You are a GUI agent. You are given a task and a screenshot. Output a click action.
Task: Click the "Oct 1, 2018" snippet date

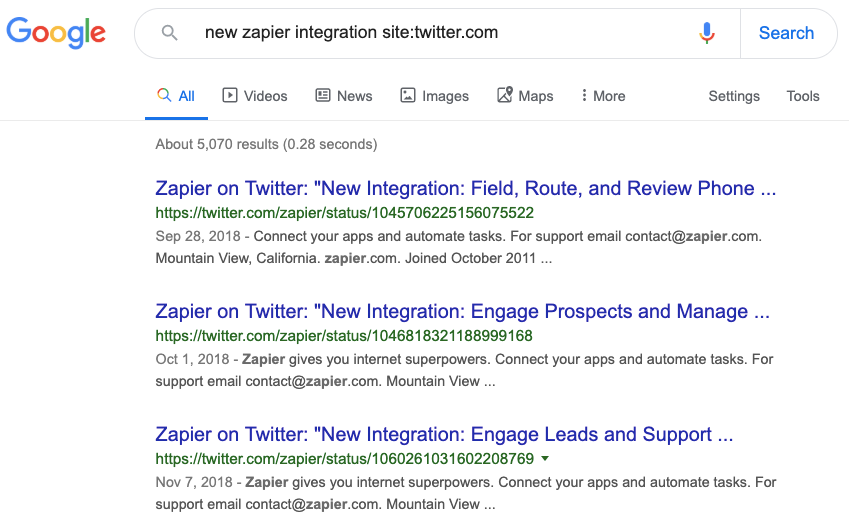192,359
